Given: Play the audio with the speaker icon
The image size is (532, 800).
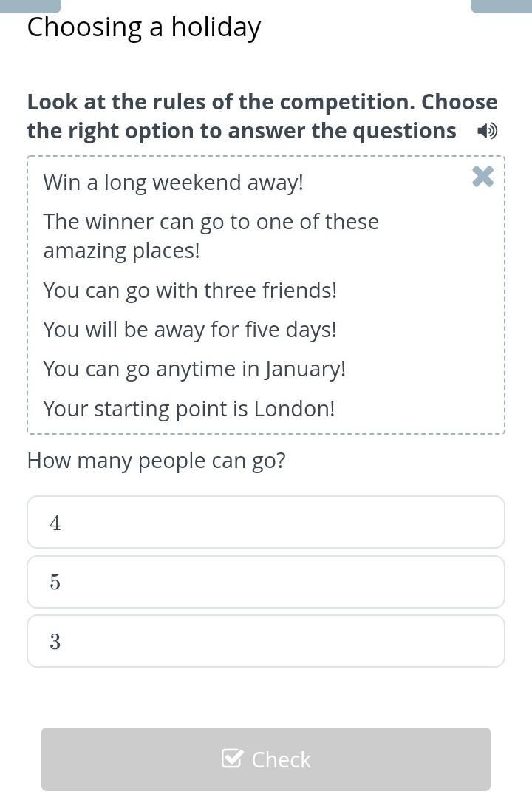Looking at the screenshot, I should point(487,131).
